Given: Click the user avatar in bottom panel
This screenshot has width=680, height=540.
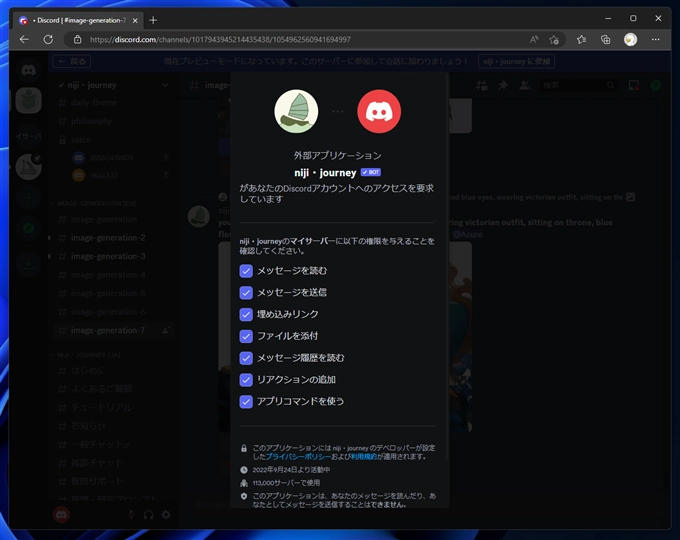Looking at the screenshot, I should [x=61, y=515].
